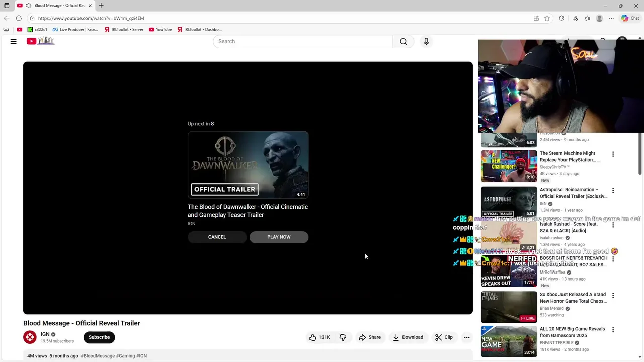Image resolution: width=644 pixels, height=362 pixels.
Task: Click the #IGN hashtag in description
Action: (141, 356)
